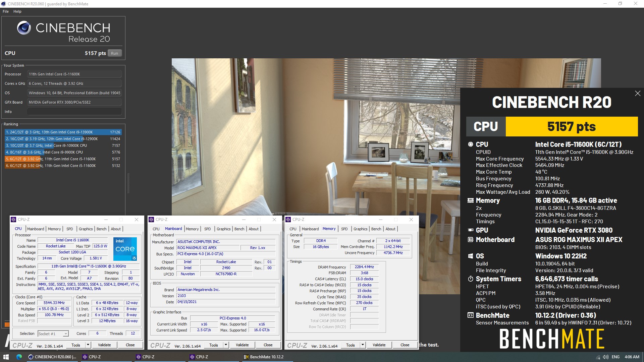Open the clock showing 4:06 AM
Viewport: 644px width, 362px height.
632,357
